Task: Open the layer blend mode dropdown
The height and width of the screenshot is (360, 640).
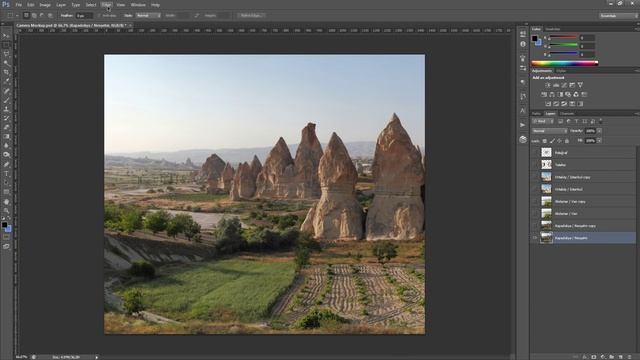Action: (x=549, y=131)
